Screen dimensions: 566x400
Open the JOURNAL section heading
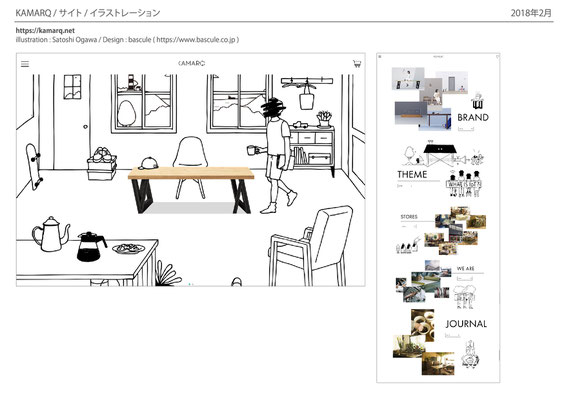click(x=466, y=324)
